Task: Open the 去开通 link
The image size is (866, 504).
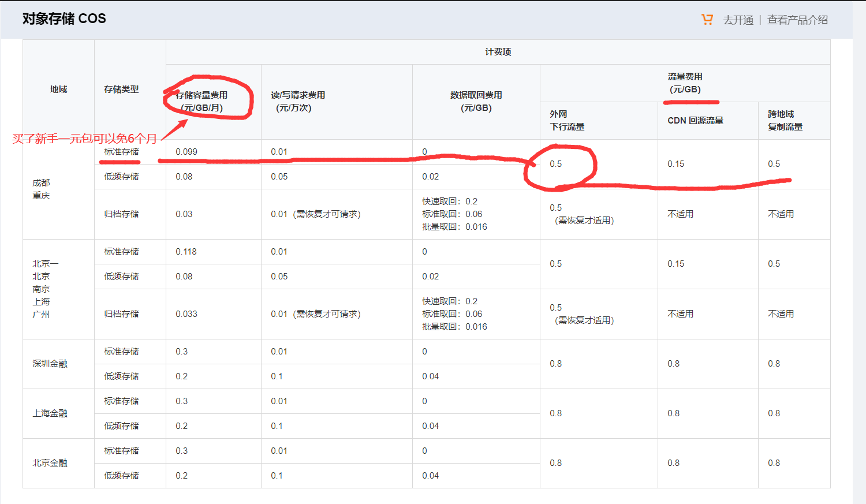Action: (x=738, y=20)
